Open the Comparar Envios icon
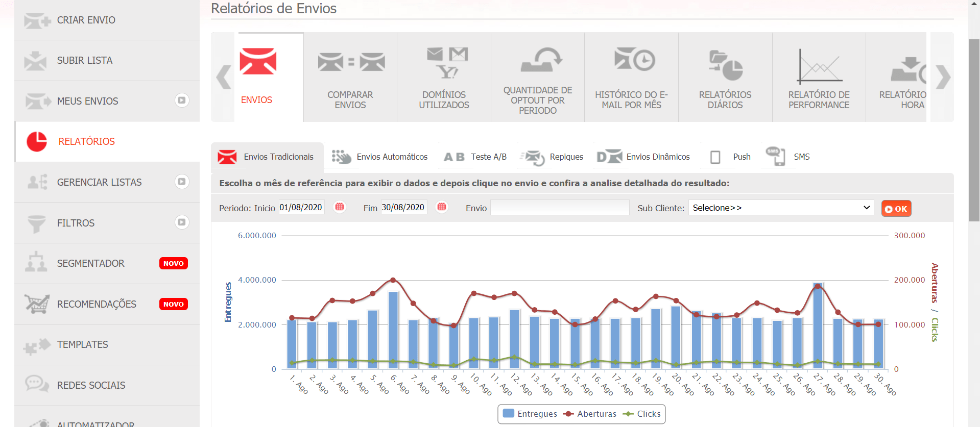Viewport: 980px width, 427px height. [351, 62]
